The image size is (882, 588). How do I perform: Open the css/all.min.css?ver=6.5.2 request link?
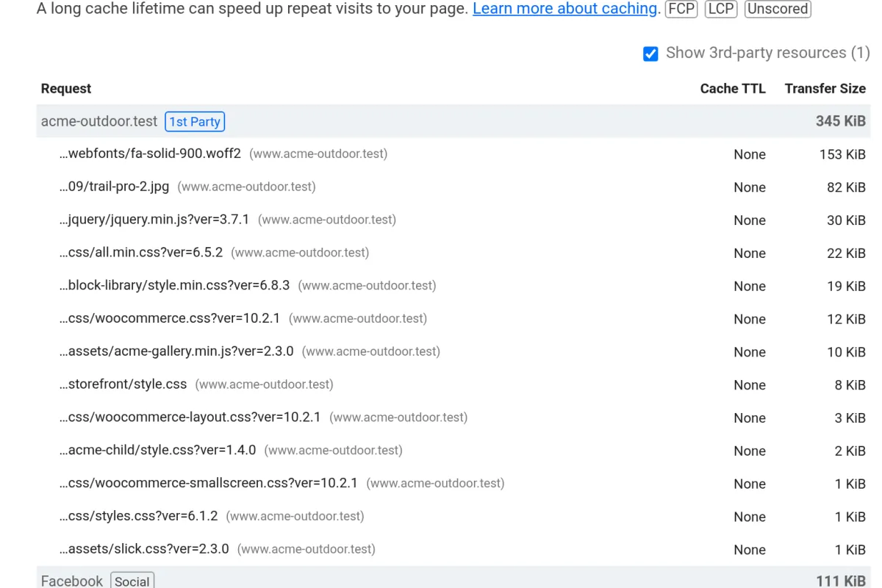pos(141,252)
